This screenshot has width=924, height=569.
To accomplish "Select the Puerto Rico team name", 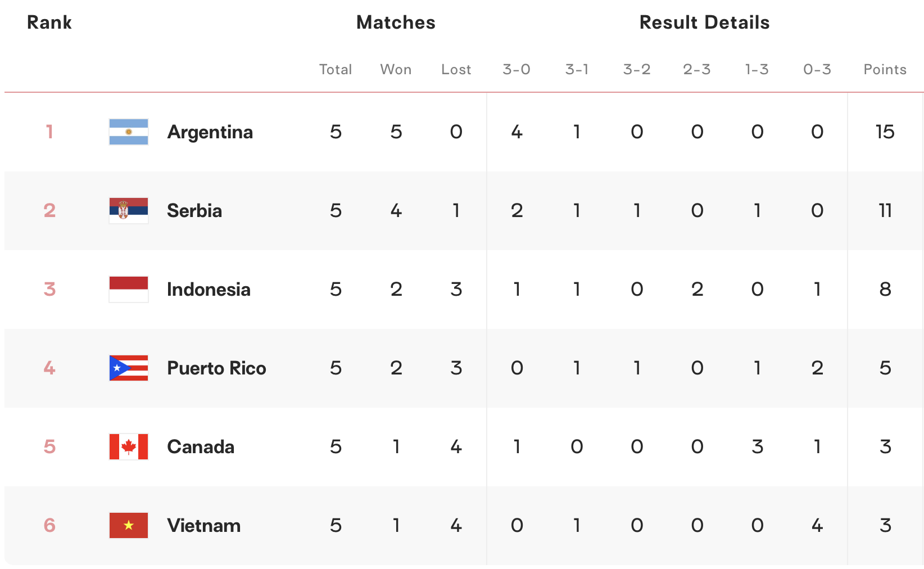I will coord(216,368).
